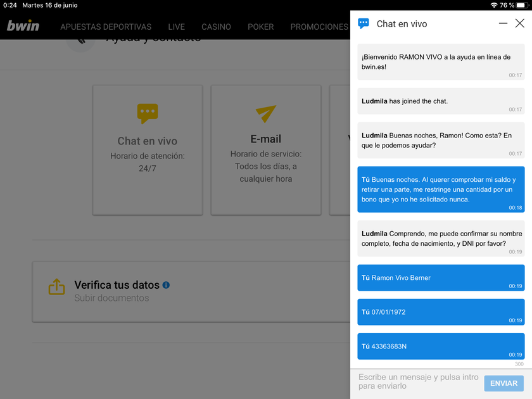
Task: Open the Chat en vivo card title
Action: pos(148,141)
